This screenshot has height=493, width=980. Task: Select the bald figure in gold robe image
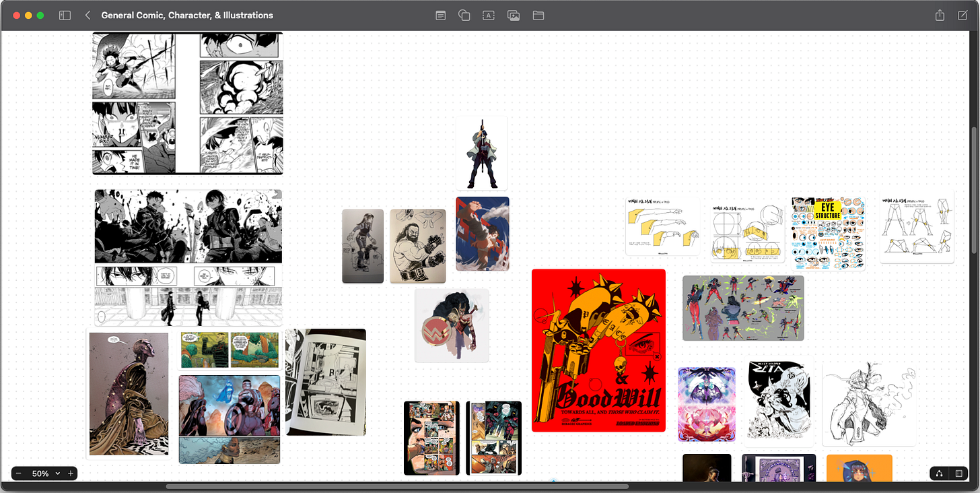coord(128,393)
